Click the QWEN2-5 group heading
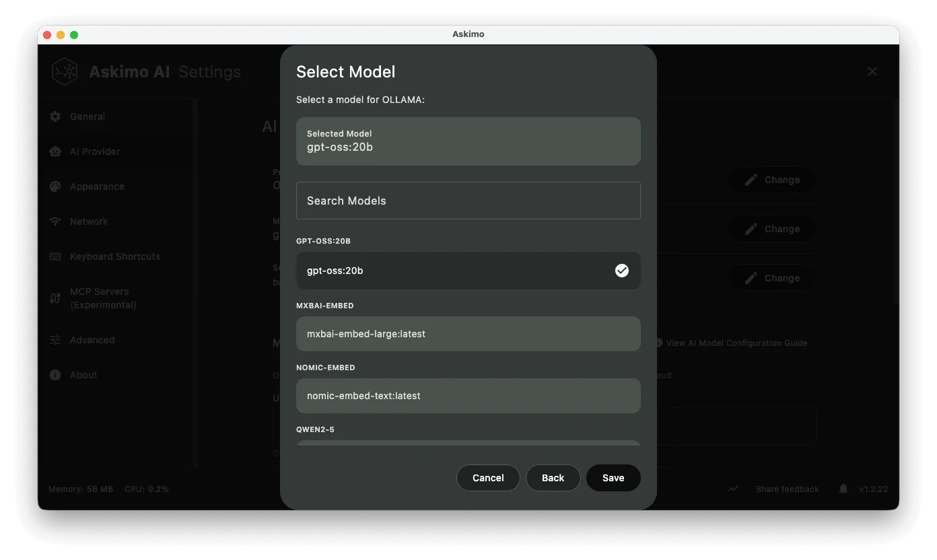 (315, 429)
